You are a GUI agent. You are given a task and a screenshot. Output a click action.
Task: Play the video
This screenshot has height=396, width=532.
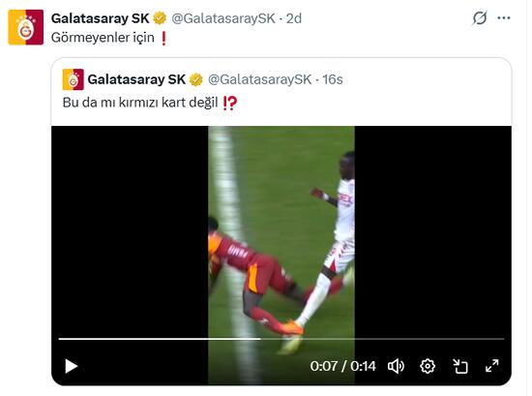tap(72, 366)
